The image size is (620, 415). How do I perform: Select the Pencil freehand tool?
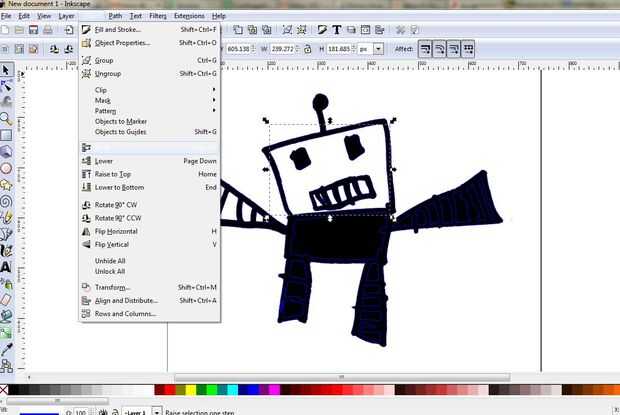(6, 218)
